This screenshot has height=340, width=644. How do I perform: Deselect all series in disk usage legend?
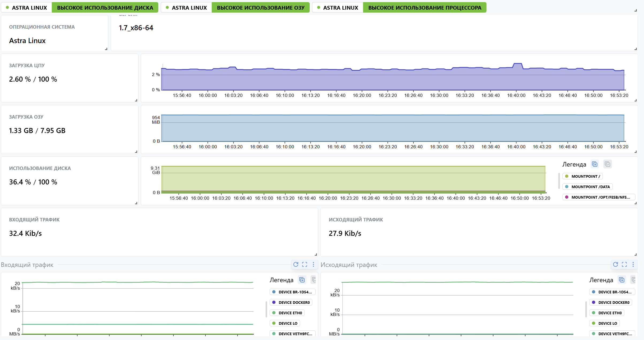click(595, 164)
